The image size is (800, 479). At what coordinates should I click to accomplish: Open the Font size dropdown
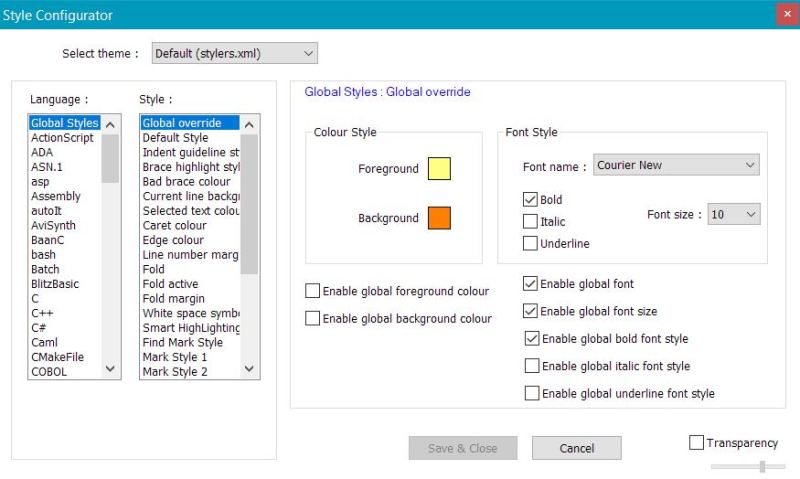734,214
